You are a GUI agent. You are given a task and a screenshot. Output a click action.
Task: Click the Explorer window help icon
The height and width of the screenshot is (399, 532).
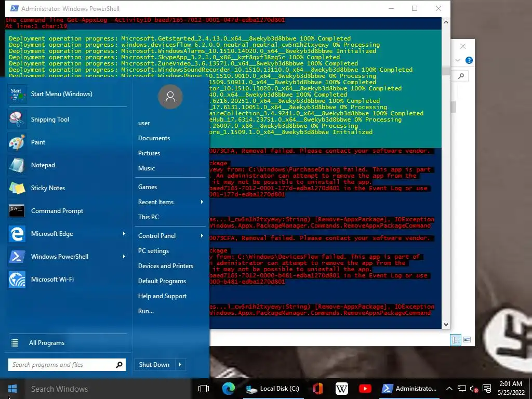pyautogui.click(x=469, y=60)
